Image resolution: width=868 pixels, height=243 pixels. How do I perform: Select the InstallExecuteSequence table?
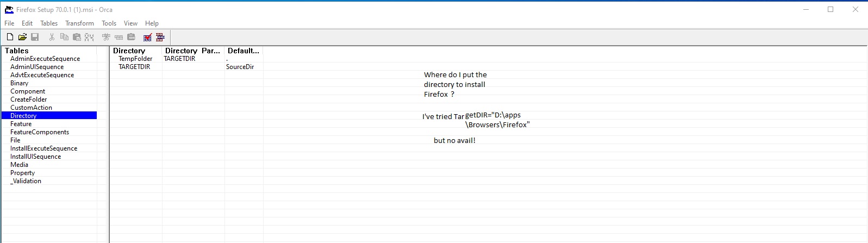coord(43,148)
